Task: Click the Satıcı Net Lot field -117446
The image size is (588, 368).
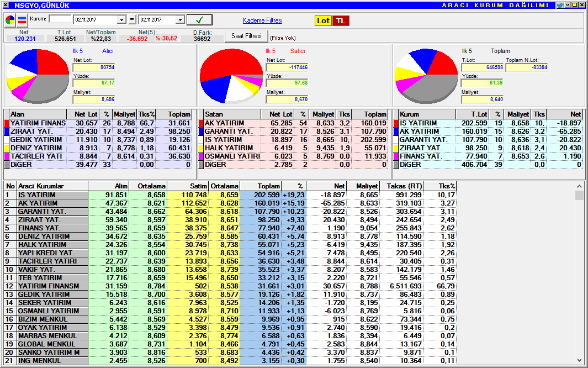Action: pos(287,67)
